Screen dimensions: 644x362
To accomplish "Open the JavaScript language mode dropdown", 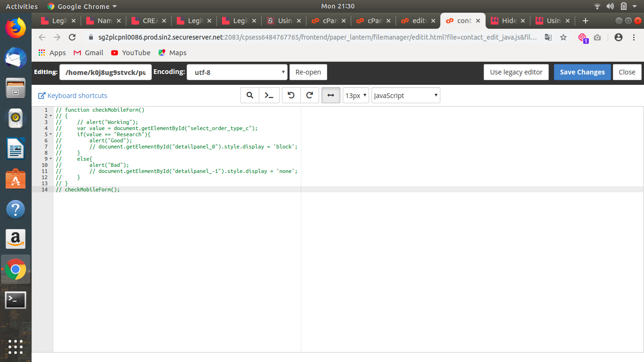I will pyautogui.click(x=405, y=95).
